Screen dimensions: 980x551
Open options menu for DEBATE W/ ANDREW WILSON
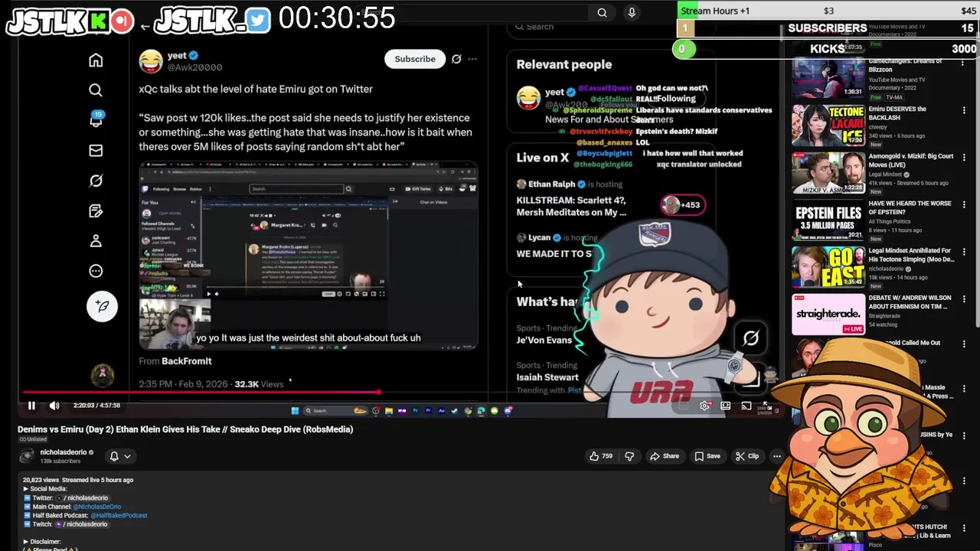pos(964,300)
